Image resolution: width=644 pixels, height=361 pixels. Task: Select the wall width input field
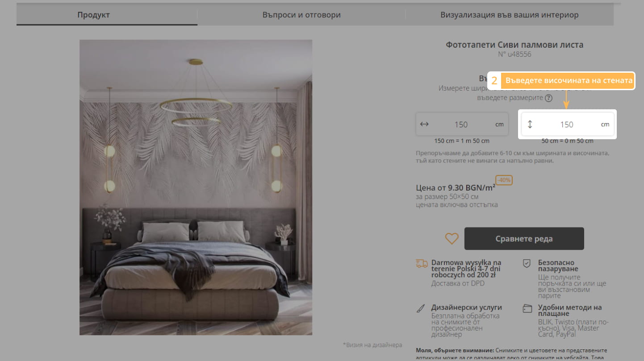462,124
